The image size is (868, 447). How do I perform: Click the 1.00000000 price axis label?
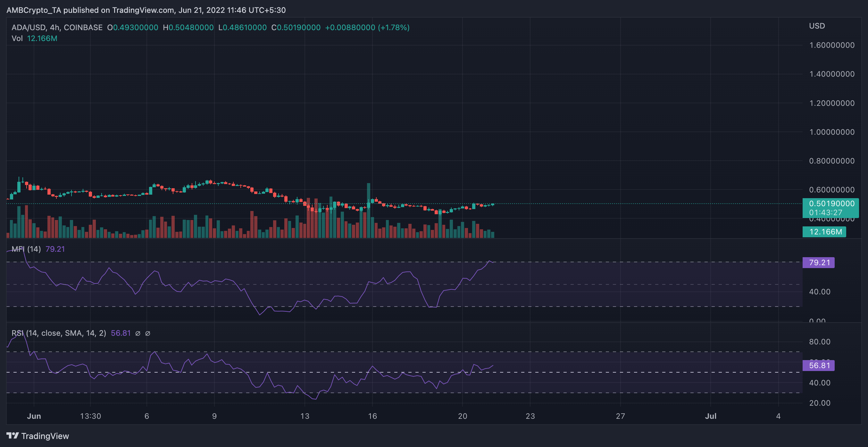(831, 132)
